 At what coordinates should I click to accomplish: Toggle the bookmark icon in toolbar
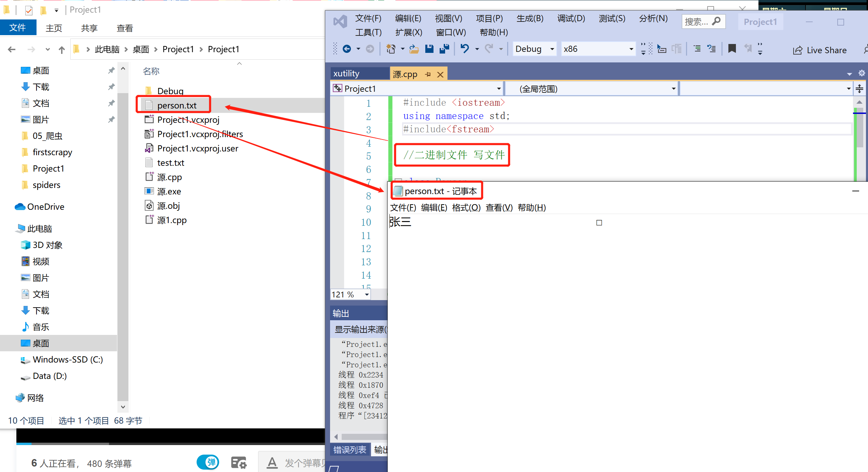[x=732, y=49]
